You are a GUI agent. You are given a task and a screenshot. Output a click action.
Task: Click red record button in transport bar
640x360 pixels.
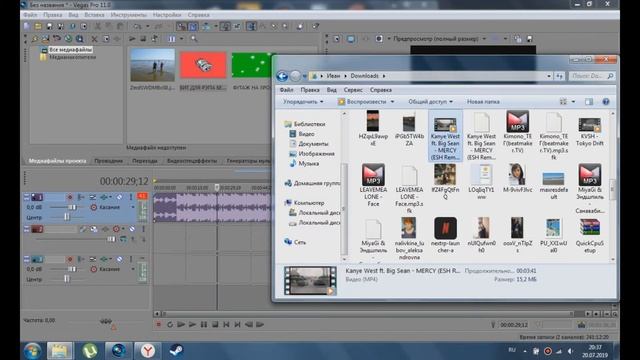[158, 325]
